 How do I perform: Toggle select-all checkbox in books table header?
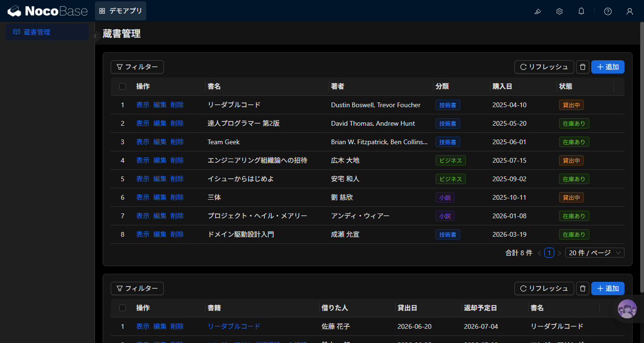(x=123, y=86)
